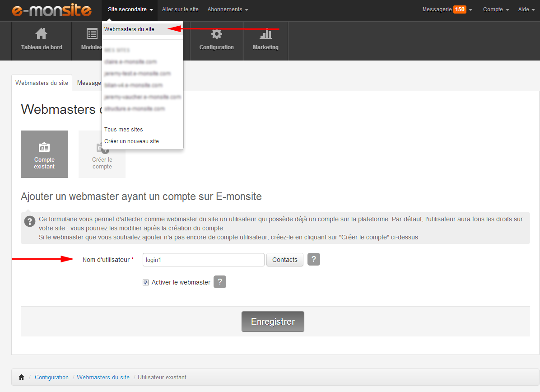Open Configuration breadcrumb link
This screenshot has width=540, height=392.
[x=51, y=378]
